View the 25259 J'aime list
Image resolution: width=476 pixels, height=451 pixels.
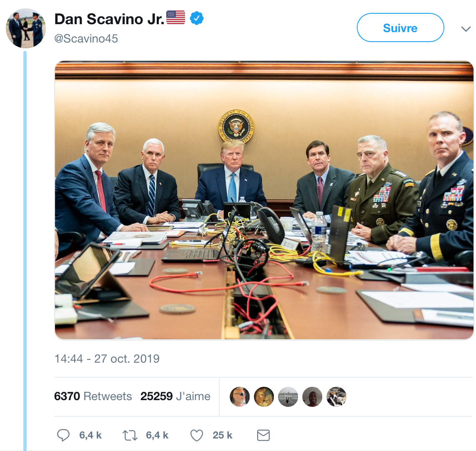tap(175, 396)
